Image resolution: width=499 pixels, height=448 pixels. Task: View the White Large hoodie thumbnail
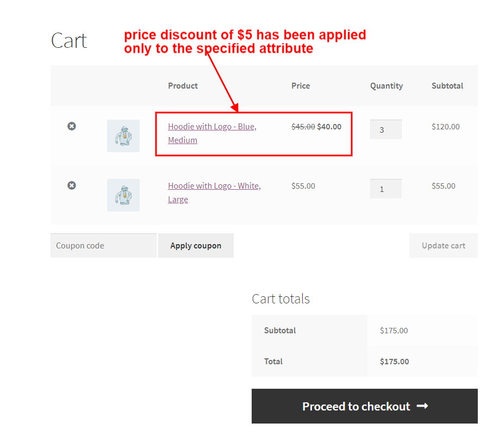click(x=123, y=195)
